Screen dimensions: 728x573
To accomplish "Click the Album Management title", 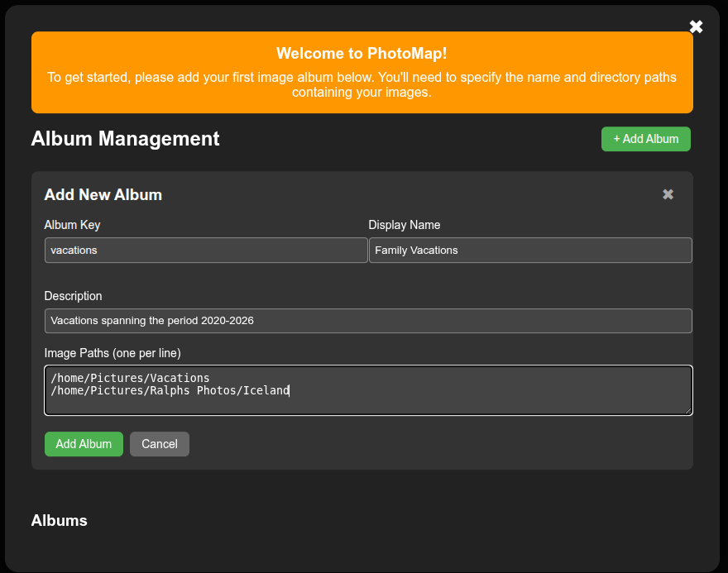I will coord(126,139).
